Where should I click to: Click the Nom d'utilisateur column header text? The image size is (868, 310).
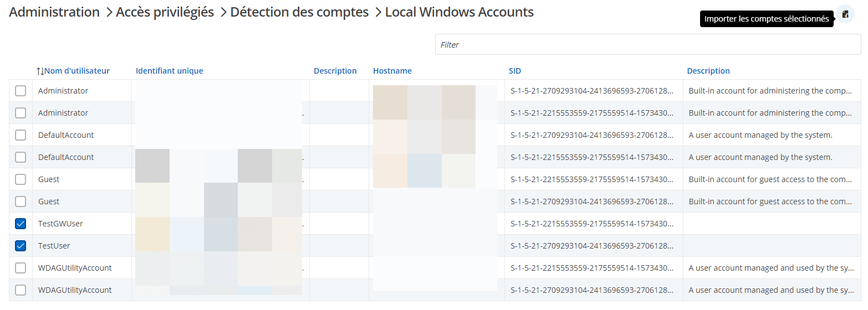(x=77, y=71)
